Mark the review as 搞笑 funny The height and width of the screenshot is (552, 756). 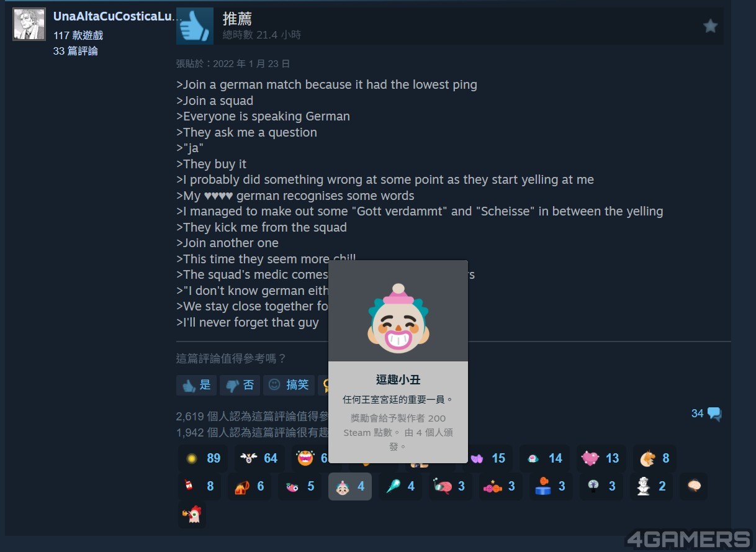tap(289, 385)
